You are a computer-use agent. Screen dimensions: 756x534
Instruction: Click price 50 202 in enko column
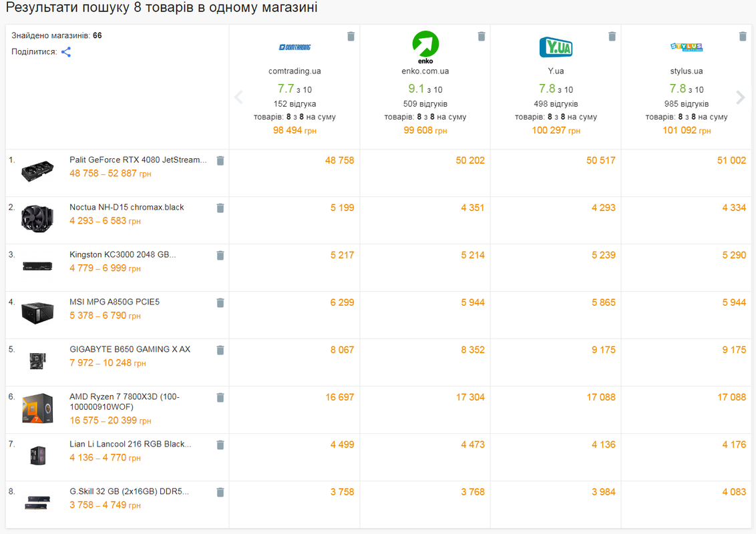coord(470,160)
